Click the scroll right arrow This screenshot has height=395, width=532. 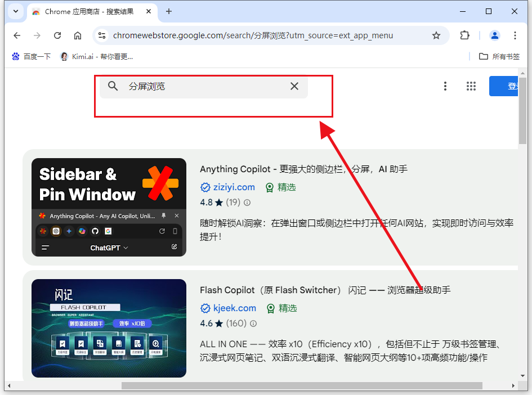(513, 386)
